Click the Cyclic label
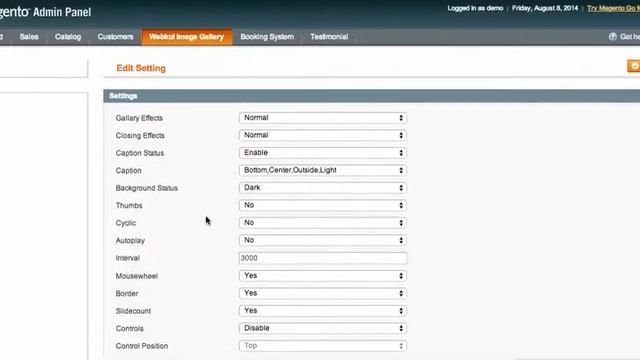The width and height of the screenshot is (640, 360). click(x=126, y=223)
